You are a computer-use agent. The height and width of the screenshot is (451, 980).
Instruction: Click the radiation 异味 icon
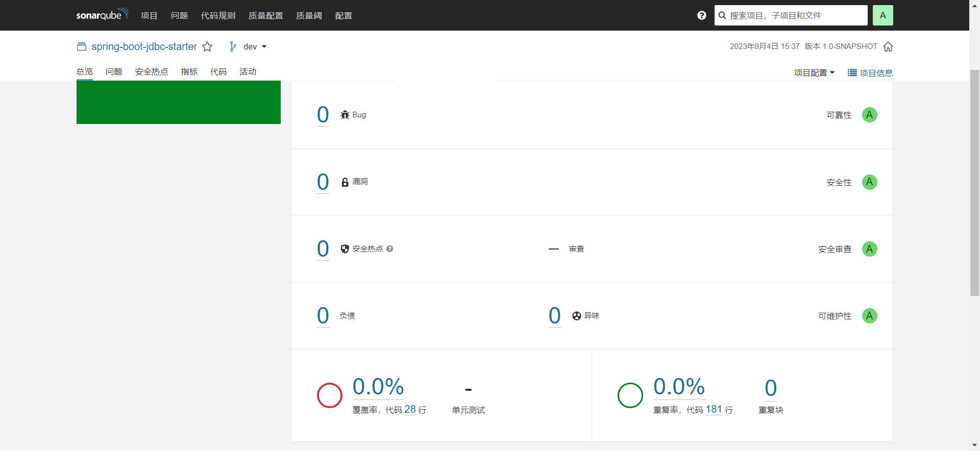(x=577, y=316)
